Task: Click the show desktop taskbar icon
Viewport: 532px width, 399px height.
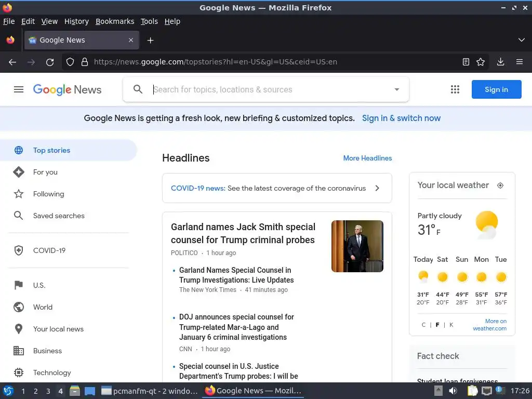Action: tap(90, 391)
